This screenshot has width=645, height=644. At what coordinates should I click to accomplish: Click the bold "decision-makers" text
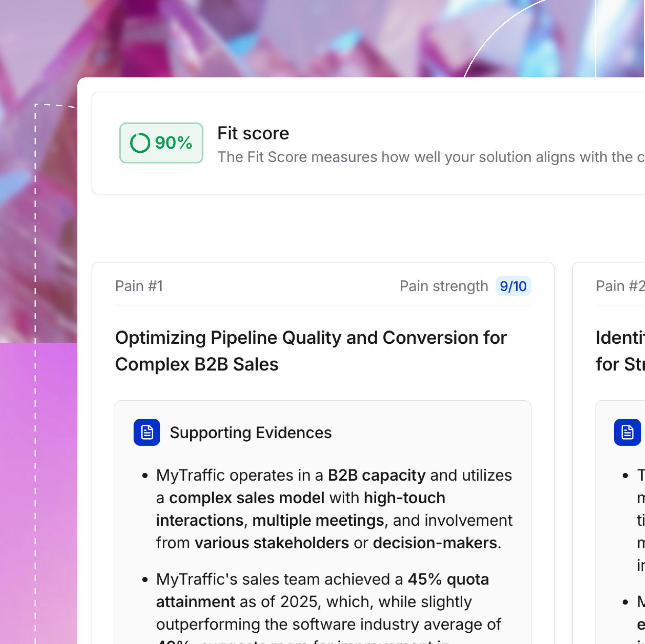pyautogui.click(x=435, y=543)
